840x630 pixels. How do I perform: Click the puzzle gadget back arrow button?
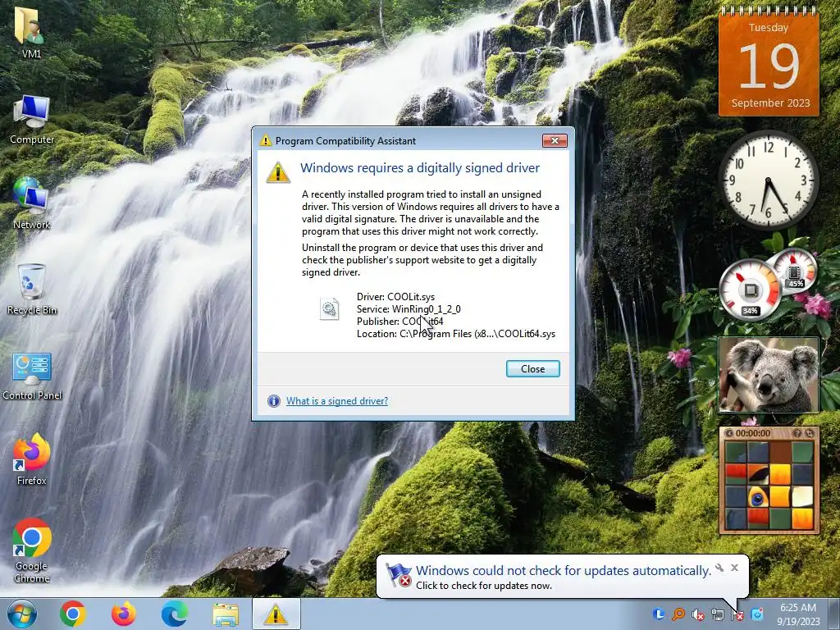[728, 433]
